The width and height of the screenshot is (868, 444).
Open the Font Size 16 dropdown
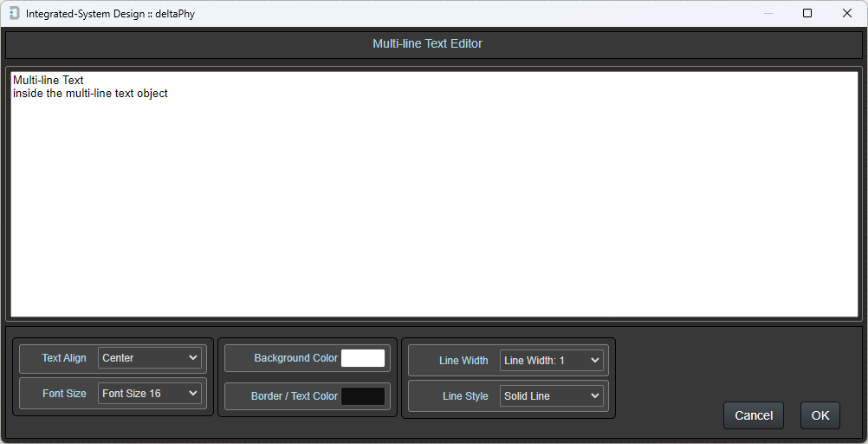coord(150,394)
